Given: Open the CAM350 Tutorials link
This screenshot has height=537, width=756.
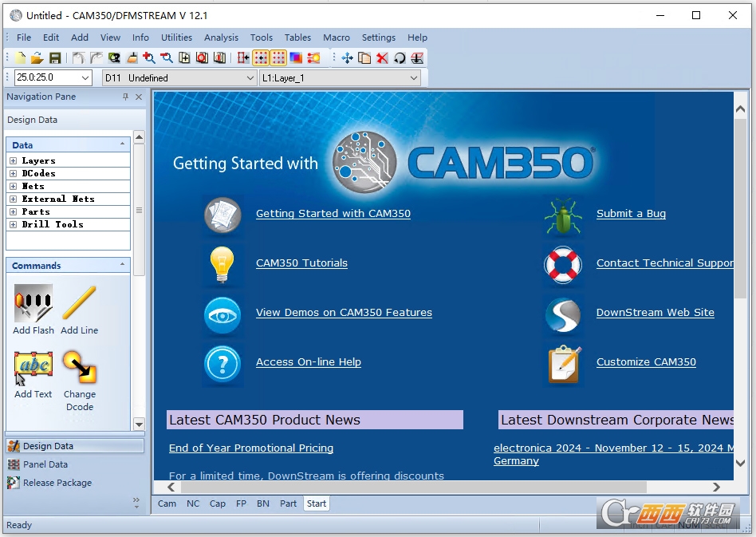Looking at the screenshot, I should 301,263.
